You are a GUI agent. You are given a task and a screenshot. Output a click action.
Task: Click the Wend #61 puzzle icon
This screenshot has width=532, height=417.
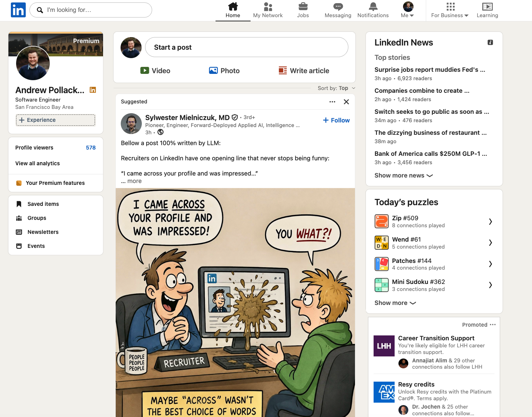click(382, 243)
